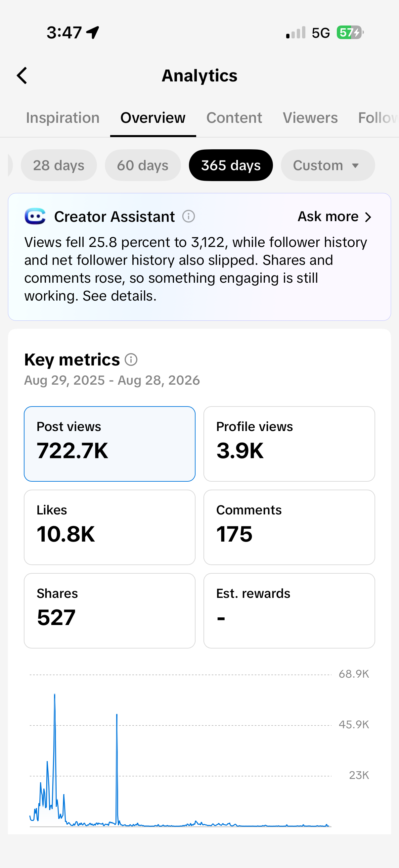Select the Likes metric card
The image size is (399, 868).
[x=110, y=527]
